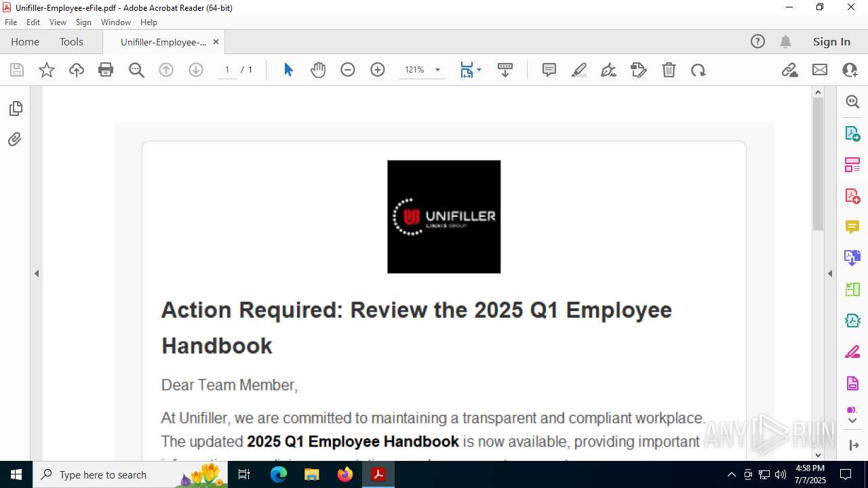Open the Windows Start menu
The height and width of the screenshot is (488, 868).
coord(16,474)
